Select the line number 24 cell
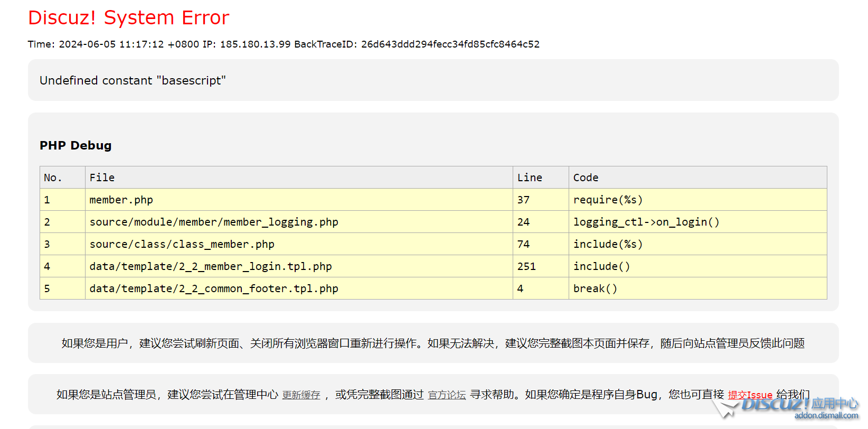The image size is (868, 429). pyautogui.click(x=541, y=222)
